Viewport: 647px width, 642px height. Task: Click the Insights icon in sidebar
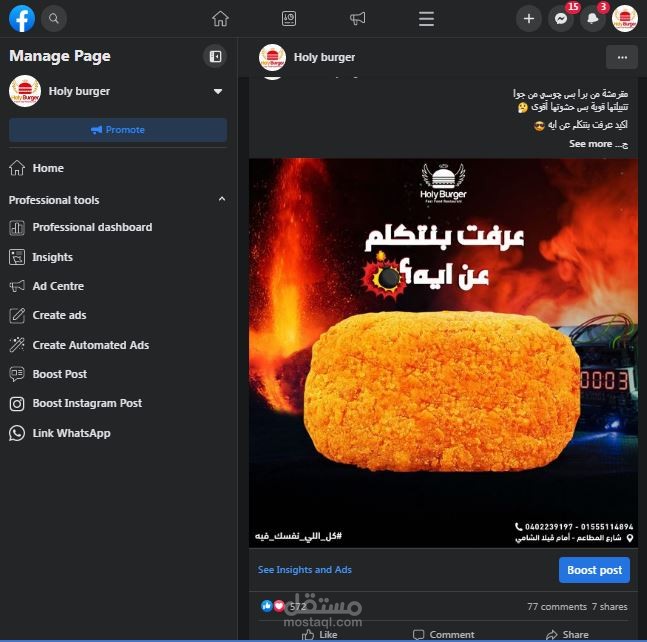click(17, 257)
